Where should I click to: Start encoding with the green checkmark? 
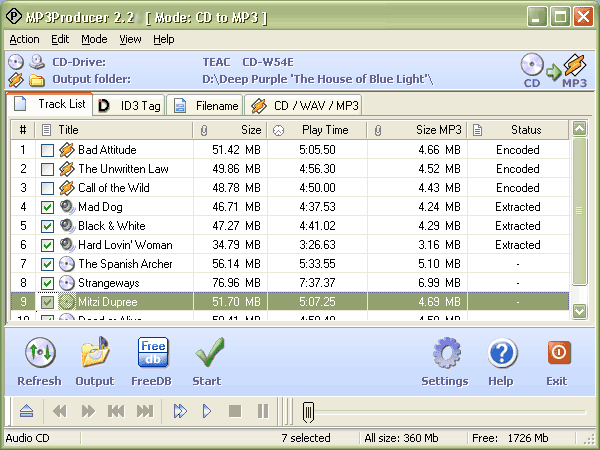click(207, 362)
